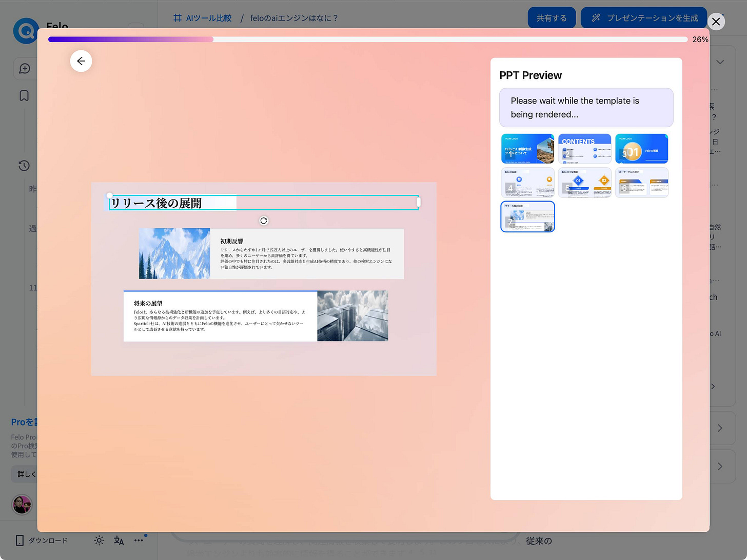Image resolution: width=747 pixels, height=560 pixels.
Task: Select slide 4 thumbnail
Action: tap(527, 183)
